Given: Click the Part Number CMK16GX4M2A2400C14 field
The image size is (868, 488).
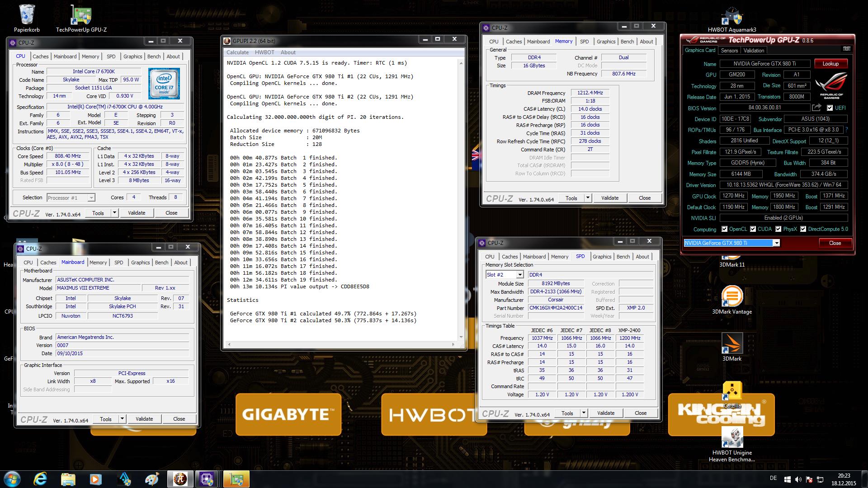Looking at the screenshot, I should pyautogui.click(x=556, y=308).
